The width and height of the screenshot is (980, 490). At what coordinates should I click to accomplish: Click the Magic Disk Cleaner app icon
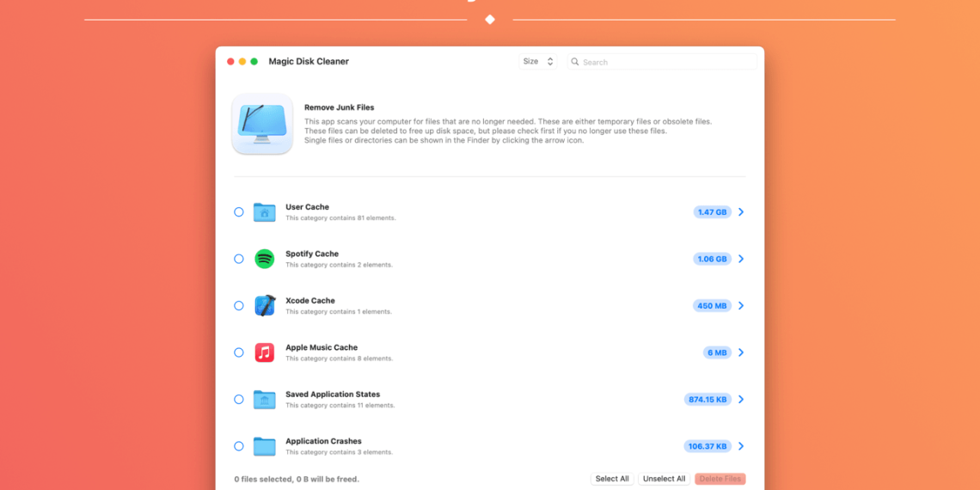click(262, 125)
